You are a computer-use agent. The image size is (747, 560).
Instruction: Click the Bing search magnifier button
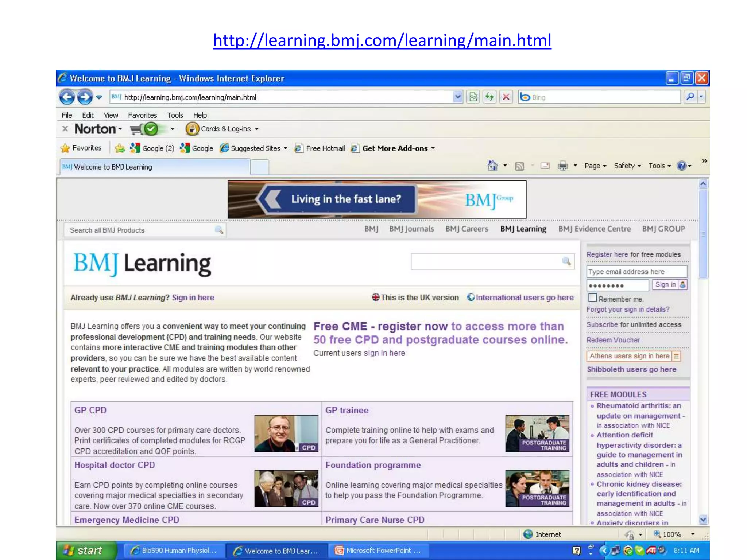pos(690,97)
